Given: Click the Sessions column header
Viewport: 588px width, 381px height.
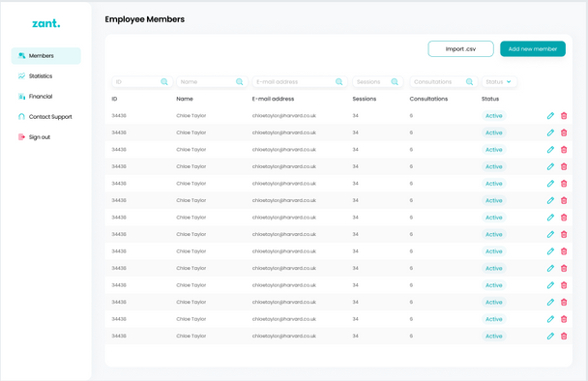Looking at the screenshot, I should coord(365,99).
